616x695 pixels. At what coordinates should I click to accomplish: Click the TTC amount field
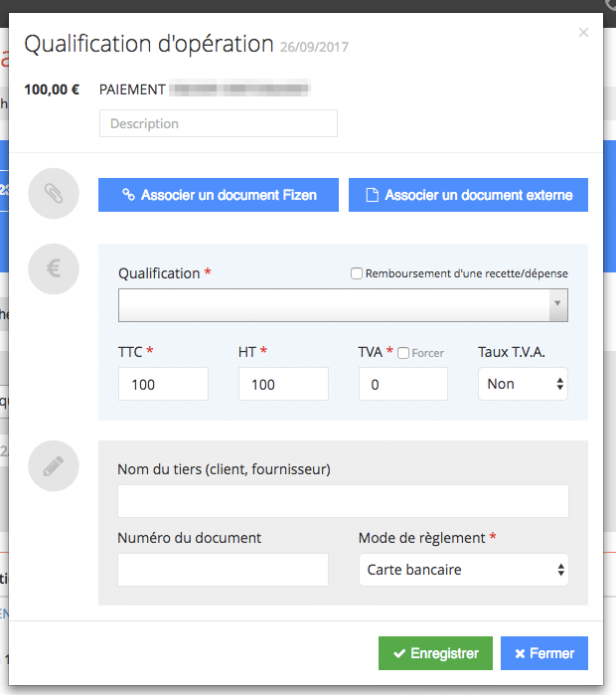pos(163,384)
